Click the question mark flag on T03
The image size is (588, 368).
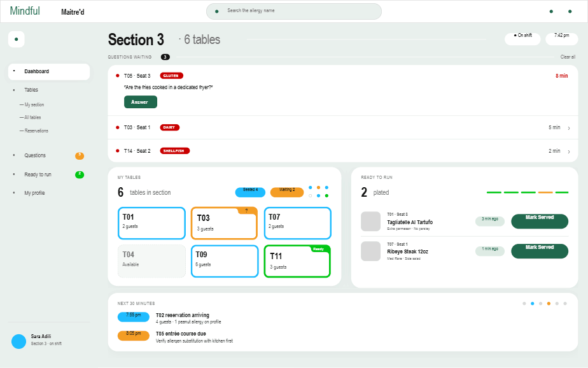(247, 211)
